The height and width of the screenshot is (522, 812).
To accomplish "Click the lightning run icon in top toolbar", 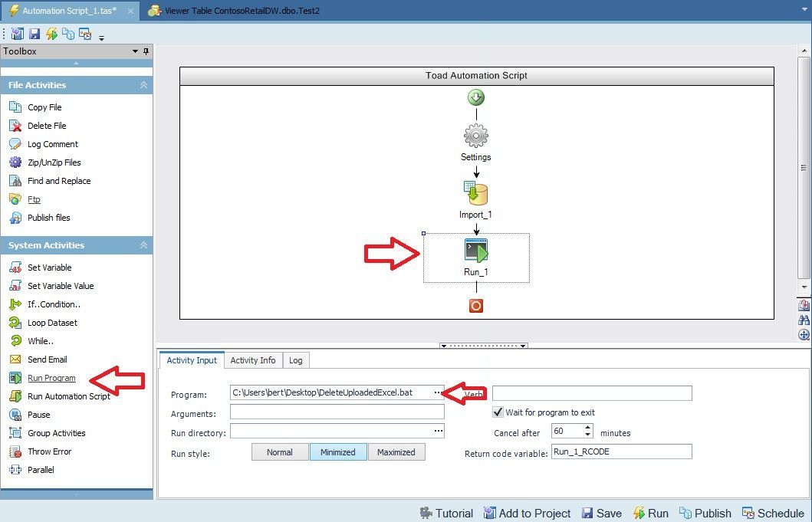I will coord(51,34).
